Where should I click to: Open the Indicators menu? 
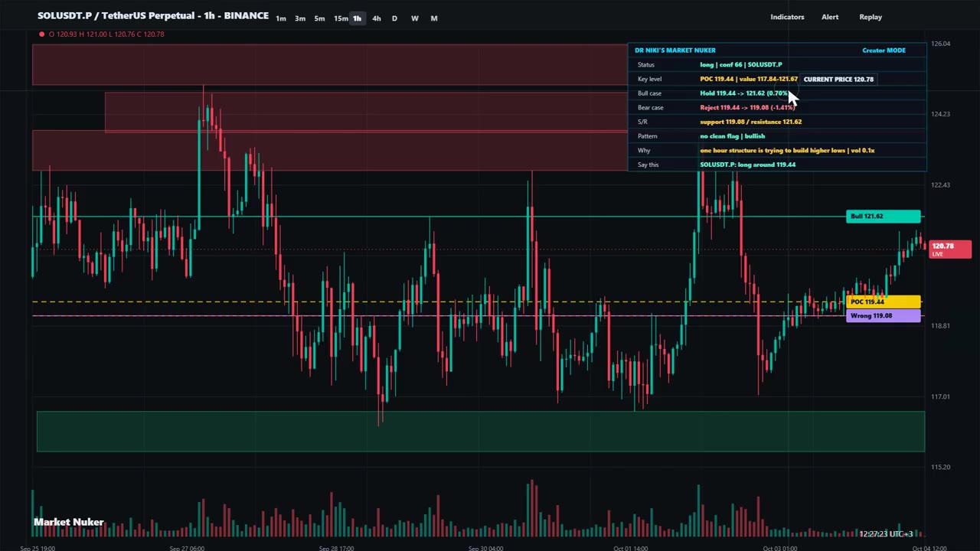pyautogui.click(x=787, y=17)
